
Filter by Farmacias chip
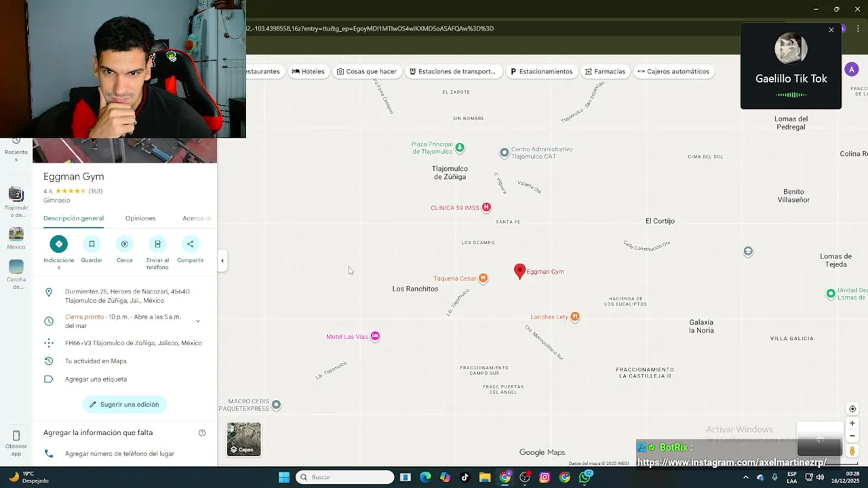(x=605, y=71)
